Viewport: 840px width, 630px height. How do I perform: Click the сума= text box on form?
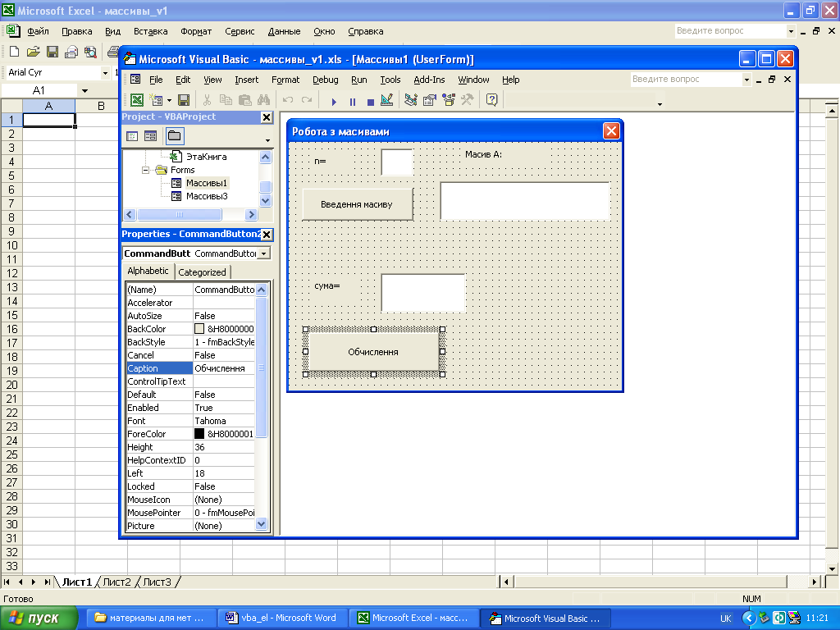click(x=423, y=293)
